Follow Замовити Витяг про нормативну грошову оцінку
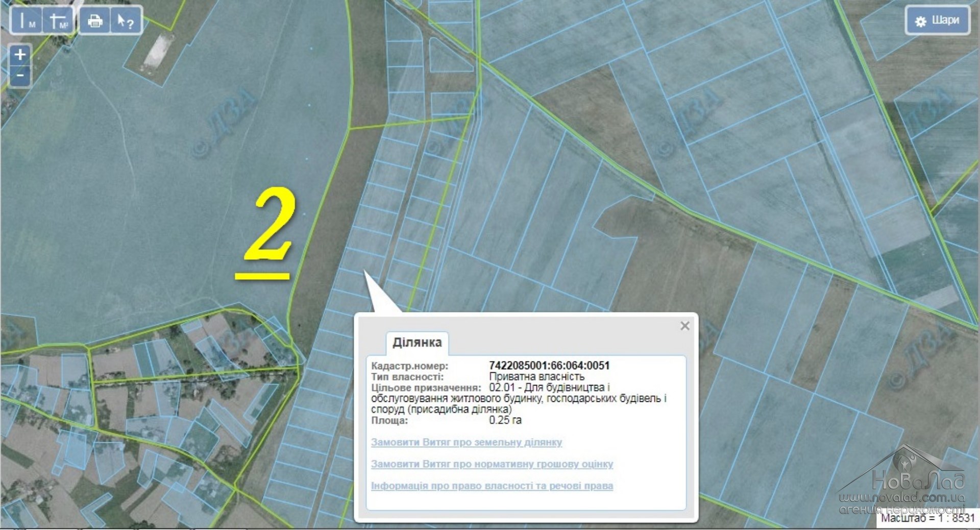The height and width of the screenshot is (530, 980). 492,464
